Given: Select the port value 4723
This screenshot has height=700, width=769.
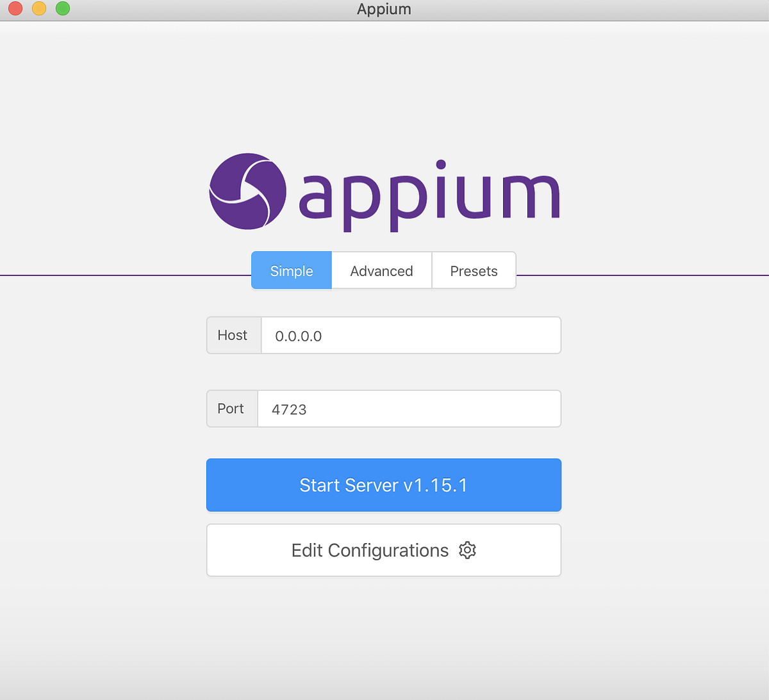Looking at the screenshot, I should coord(288,409).
